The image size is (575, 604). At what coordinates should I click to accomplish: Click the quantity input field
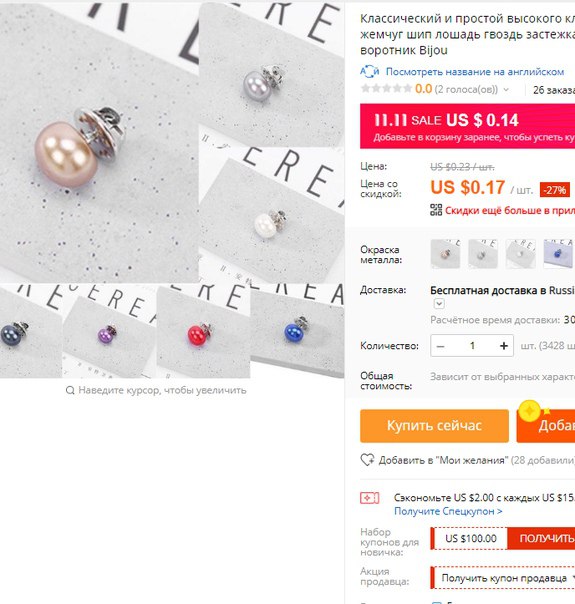pos(472,346)
